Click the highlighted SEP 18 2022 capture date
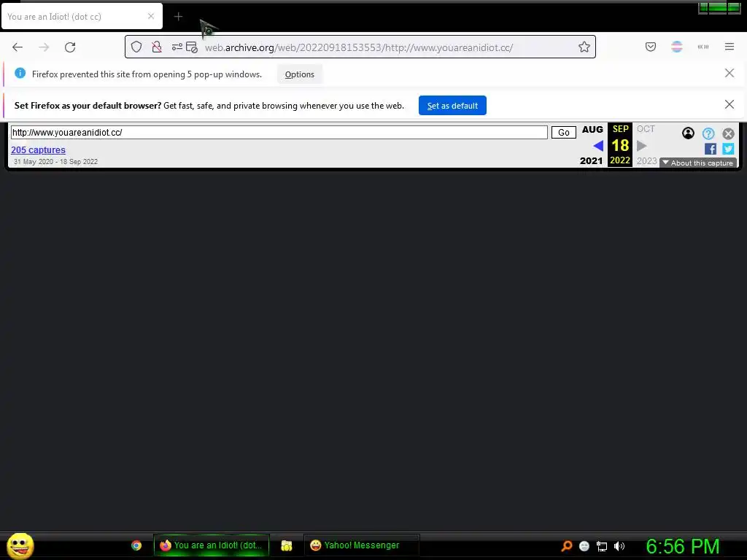747x560 pixels. coord(620,145)
